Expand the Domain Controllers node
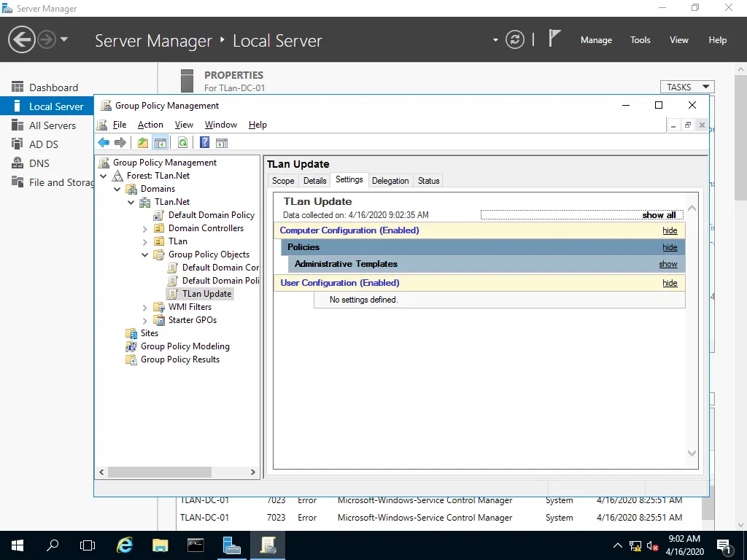This screenshot has height=560, width=747. click(145, 229)
